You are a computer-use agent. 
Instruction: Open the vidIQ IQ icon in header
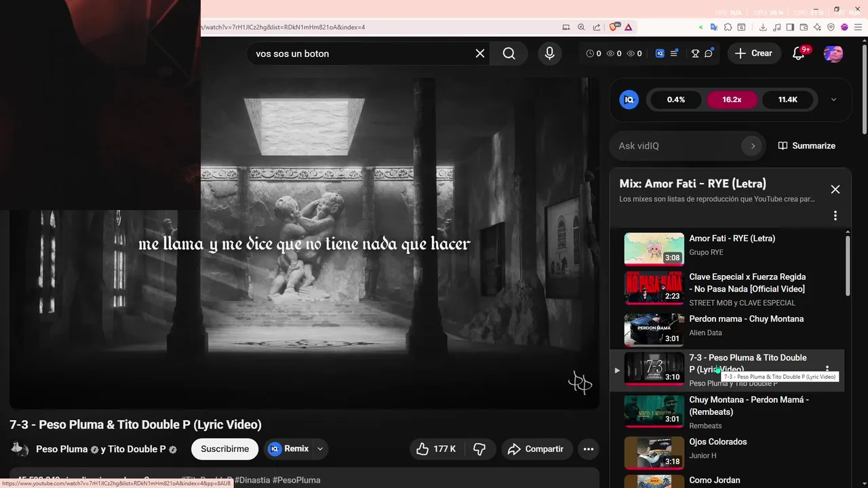click(x=660, y=54)
